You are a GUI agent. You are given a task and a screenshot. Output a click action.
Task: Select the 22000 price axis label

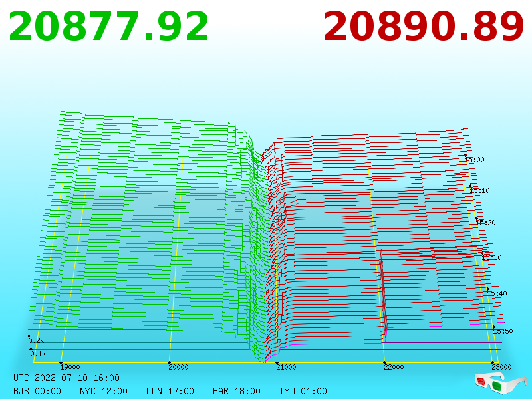pyautogui.click(x=394, y=367)
